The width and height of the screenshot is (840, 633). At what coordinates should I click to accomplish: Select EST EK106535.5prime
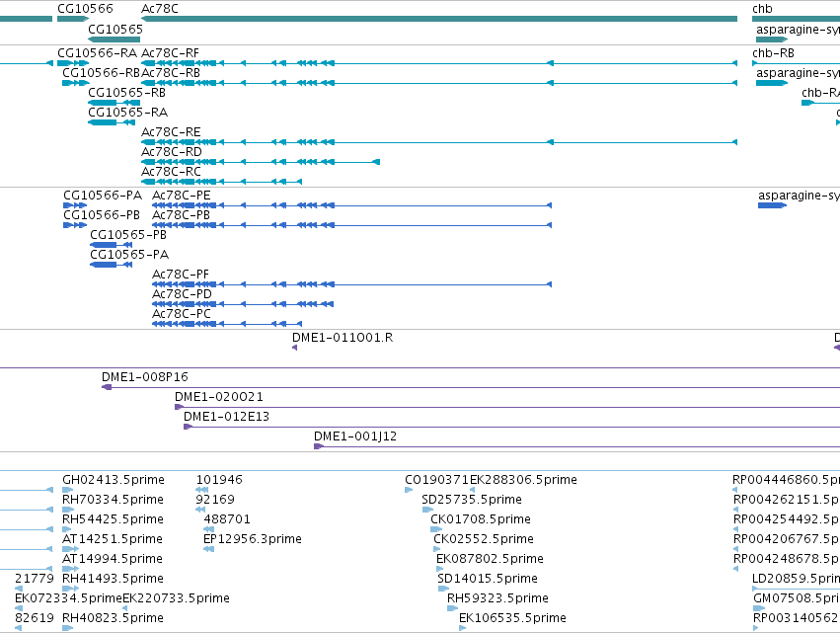pyautogui.click(x=462, y=628)
